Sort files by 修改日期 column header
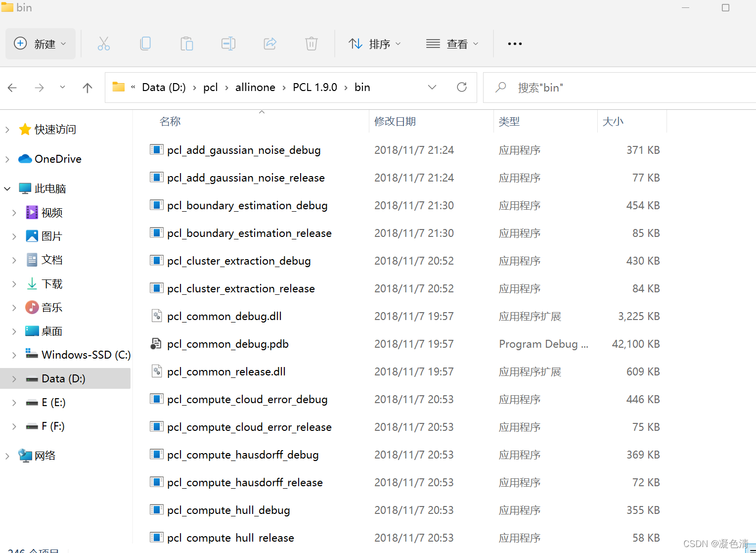This screenshot has width=756, height=553. click(x=395, y=121)
